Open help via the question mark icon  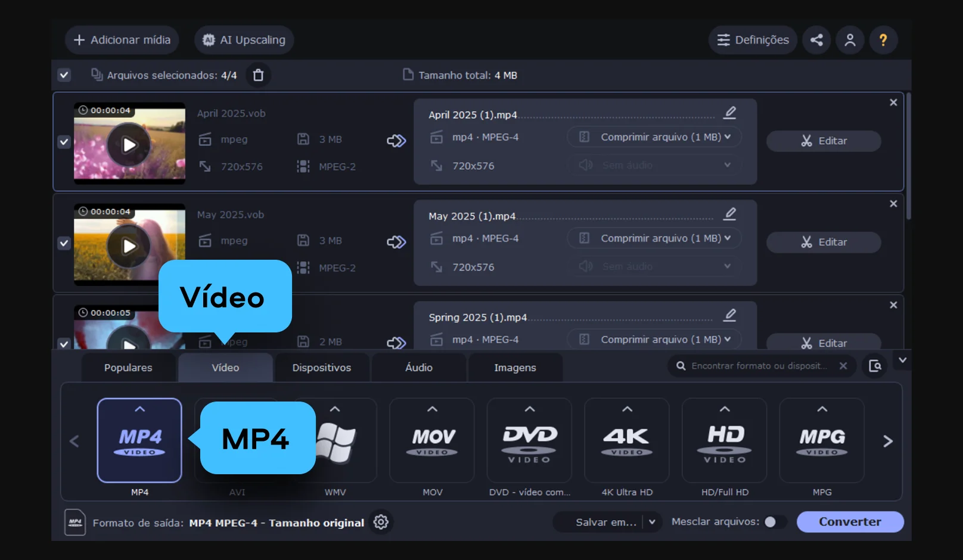pos(883,40)
